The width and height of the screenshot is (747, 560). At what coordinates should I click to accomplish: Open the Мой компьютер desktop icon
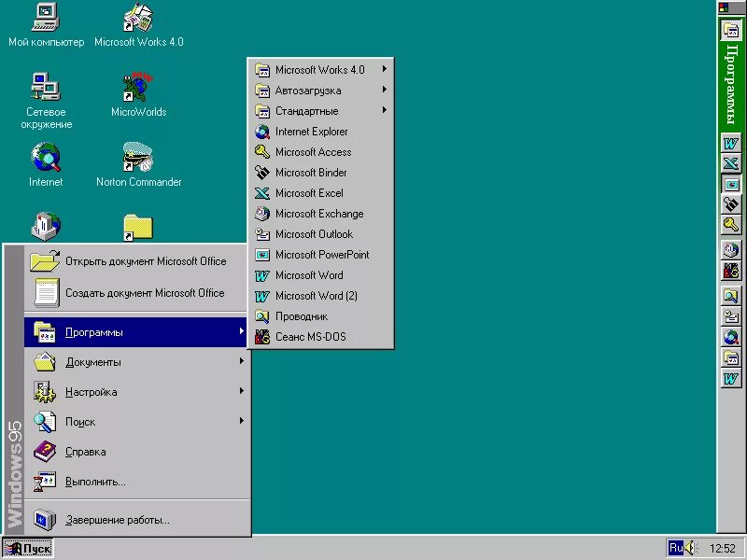click(45, 19)
